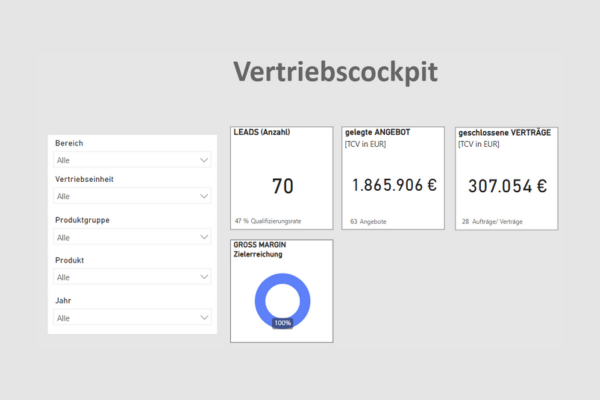This screenshot has height=400, width=600.
Task: Click the Jahr filter label
Action: [63, 300]
